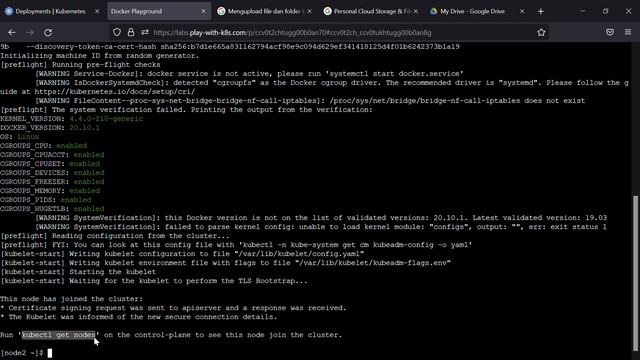The height and width of the screenshot is (360, 640).
Task: Open a new browser tab
Action: pos(540,11)
